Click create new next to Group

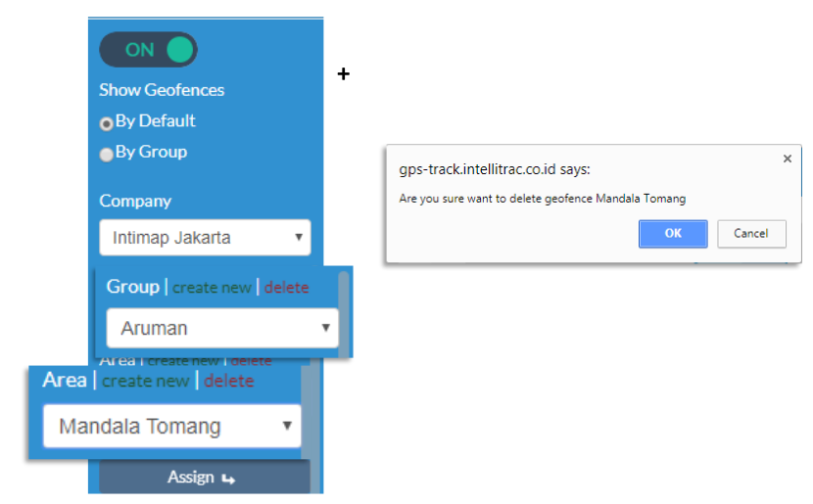[212, 288]
